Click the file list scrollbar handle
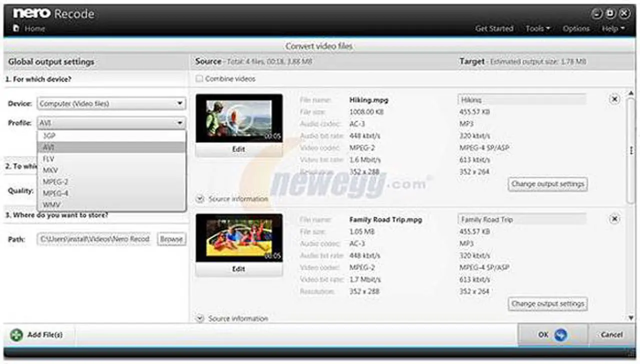 pos(630,151)
